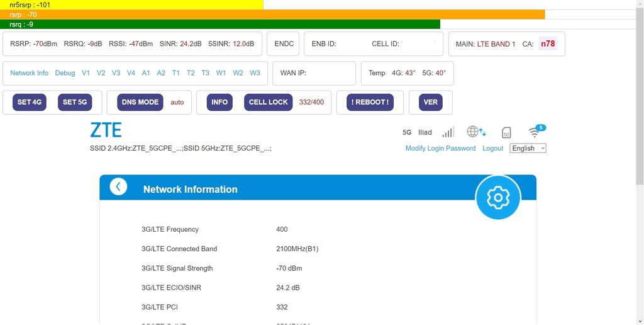This screenshot has width=644, height=325.
Task: Click Modify Login Password link
Action: click(x=440, y=148)
